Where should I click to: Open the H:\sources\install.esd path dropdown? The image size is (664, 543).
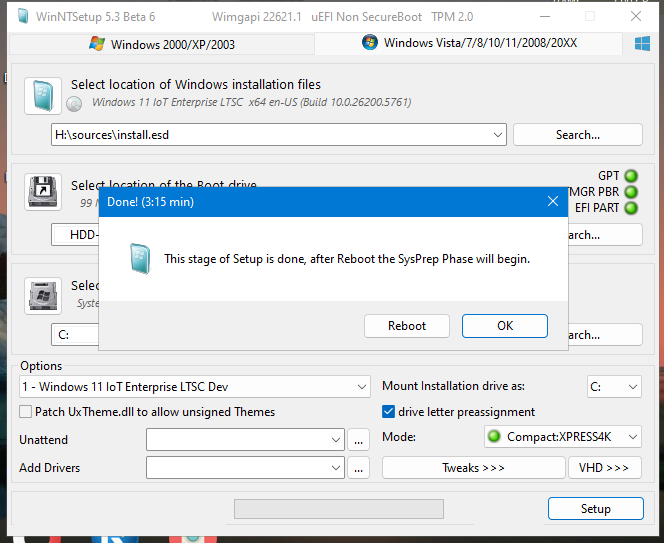coord(498,135)
